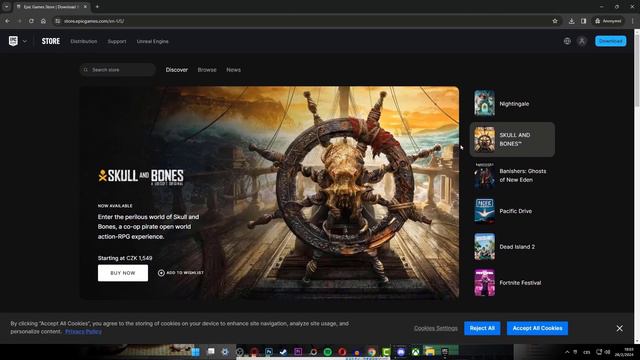640x360 pixels.
Task: Click the Nightingale cover thumbnail
Action: [x=484, y=103]
